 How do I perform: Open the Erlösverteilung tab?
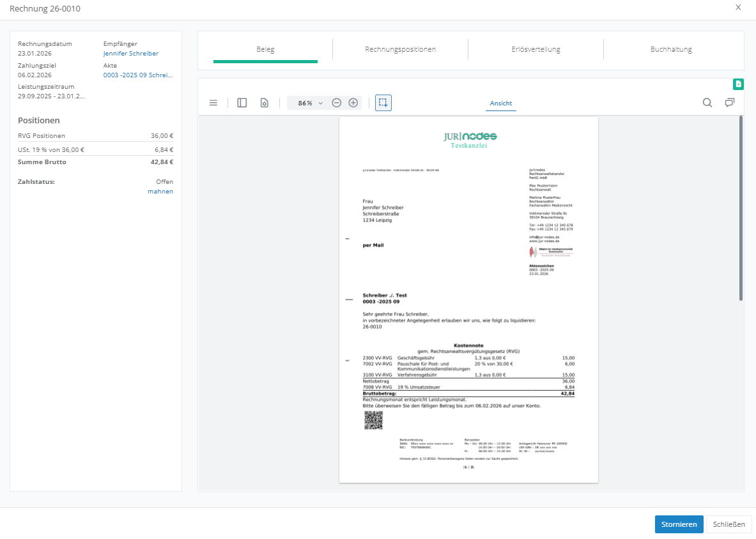tap(536, 49)
